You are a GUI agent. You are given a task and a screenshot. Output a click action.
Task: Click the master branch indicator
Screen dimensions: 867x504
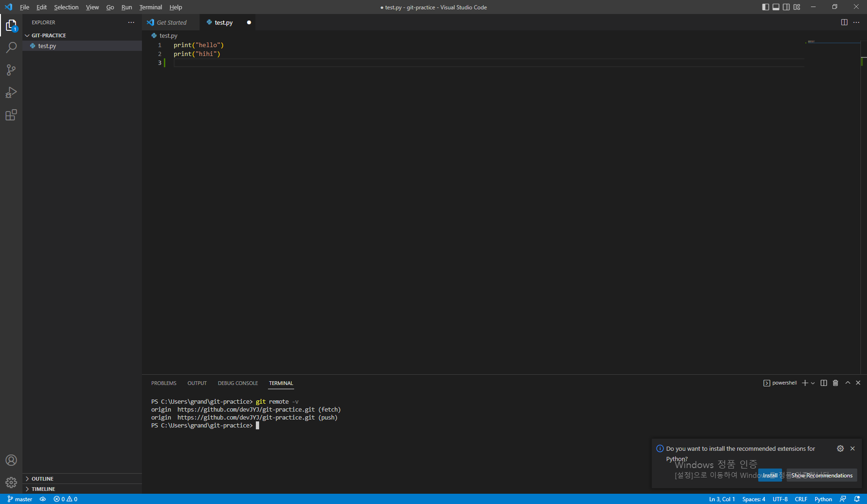[20, 499]
